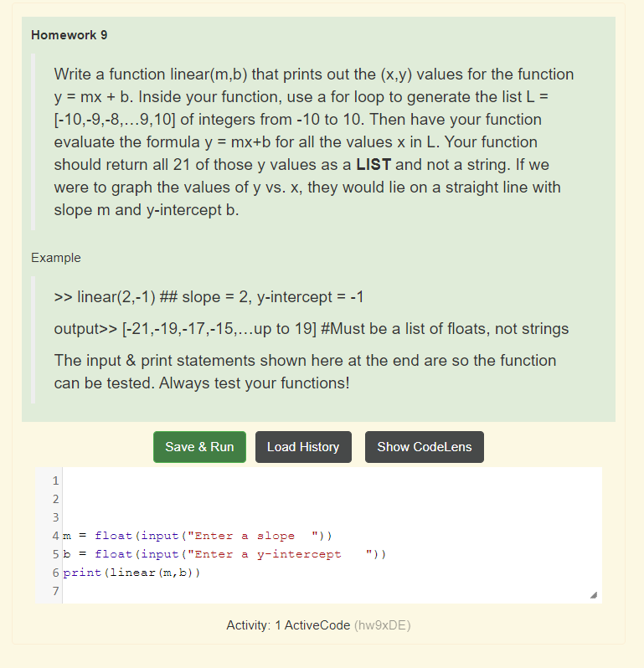Click empty code line 7 in the editor

coord(332,591)
